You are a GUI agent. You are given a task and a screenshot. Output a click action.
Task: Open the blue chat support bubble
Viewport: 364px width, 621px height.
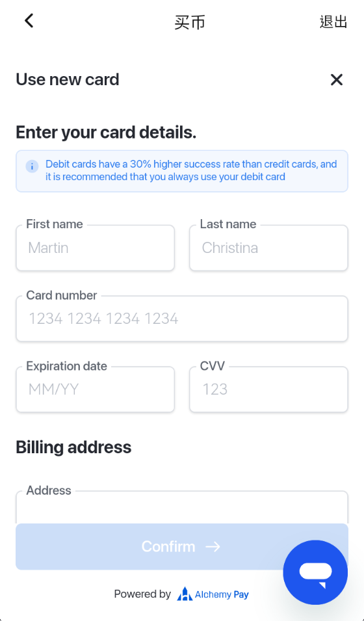(315, 572)
